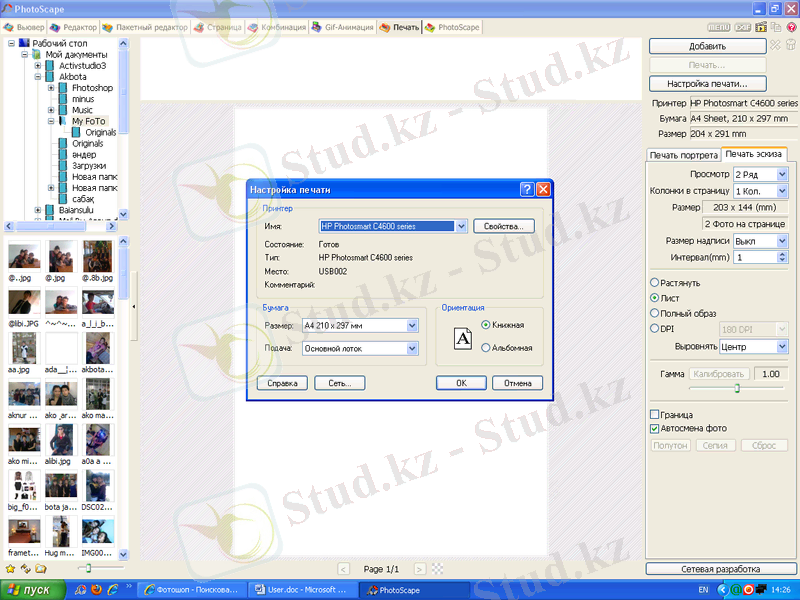Switch to the Печать портрета tab
Screen dimensions: 800x600
tap(684, 155)
